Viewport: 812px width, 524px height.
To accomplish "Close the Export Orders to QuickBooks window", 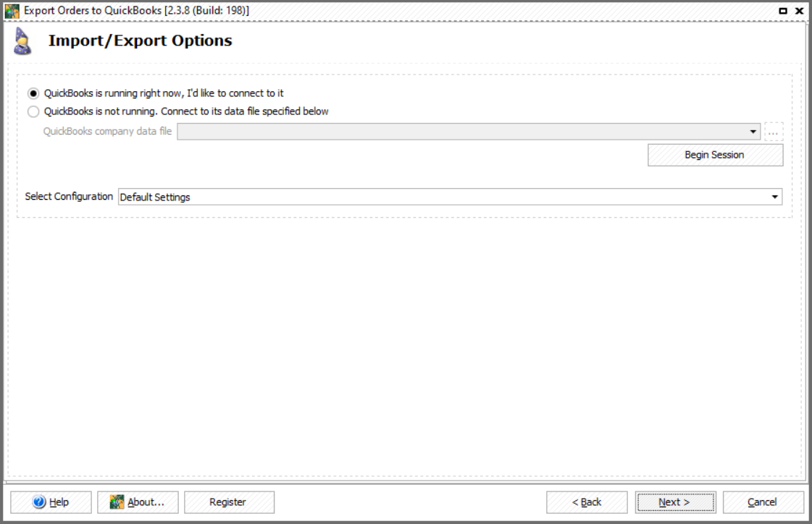I will (x=799, y=10).
